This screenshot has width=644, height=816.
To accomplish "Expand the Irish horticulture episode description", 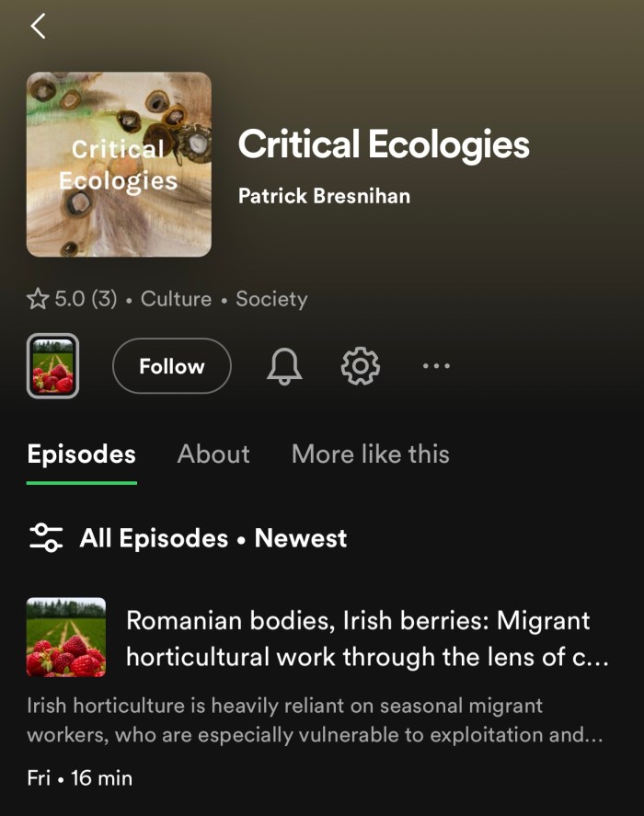I will 315,720.
